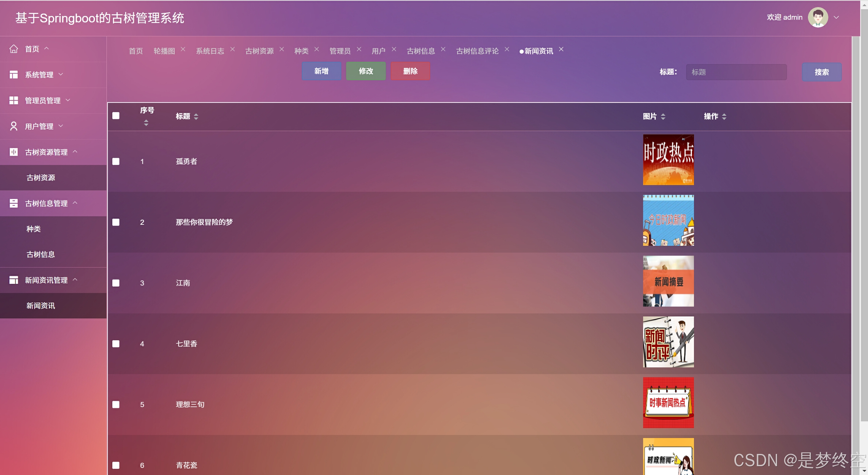The image size is (868, 475).
Task: Switch to the 古树信息评论 tab
Action: 477,51
